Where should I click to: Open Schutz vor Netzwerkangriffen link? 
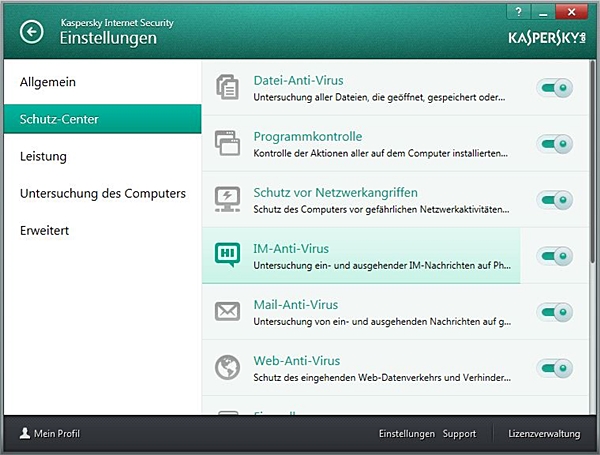335,192
